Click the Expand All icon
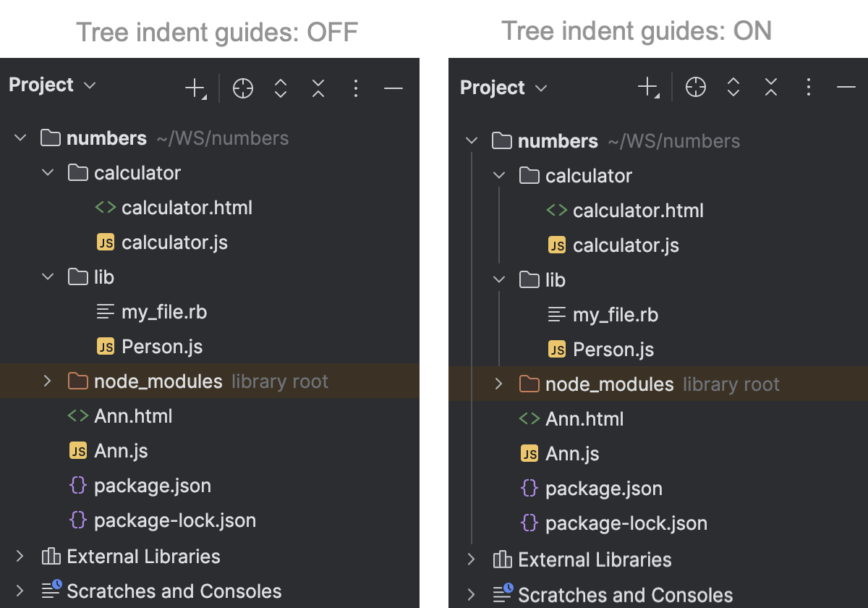The height and width of the screenshot is (608, 868). click(x=281, y=88)
